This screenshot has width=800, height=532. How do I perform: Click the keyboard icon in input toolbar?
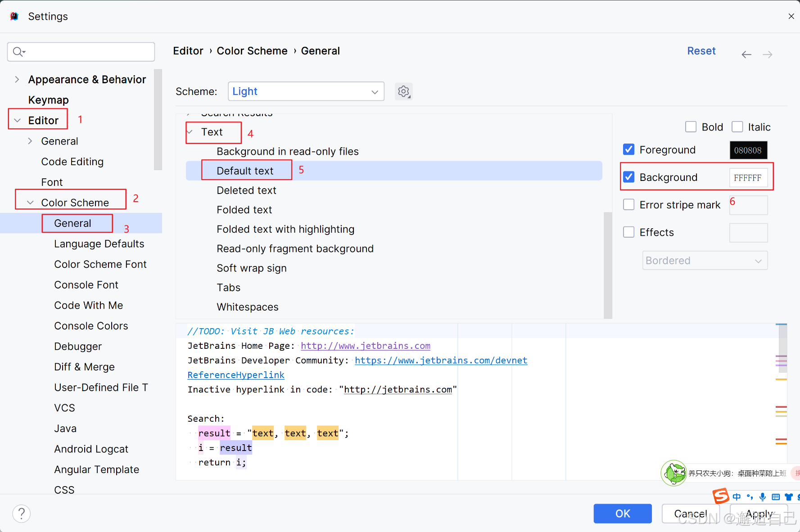776,497
